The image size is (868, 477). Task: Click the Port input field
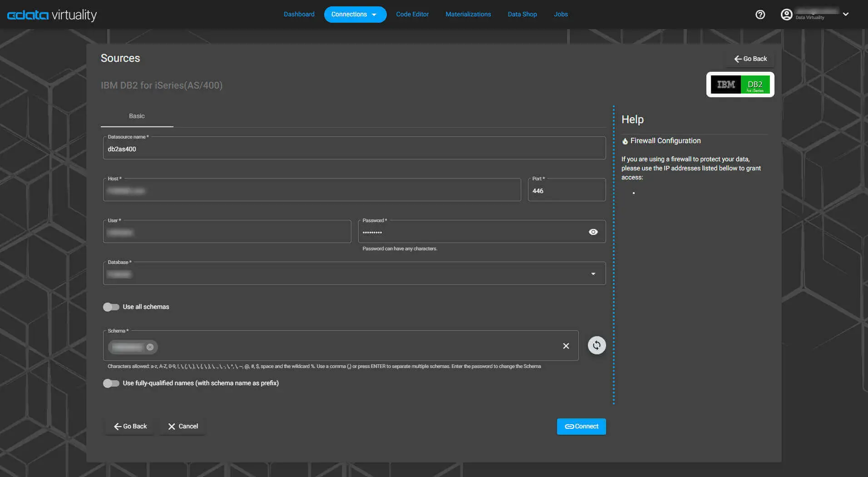pos(566,191)
